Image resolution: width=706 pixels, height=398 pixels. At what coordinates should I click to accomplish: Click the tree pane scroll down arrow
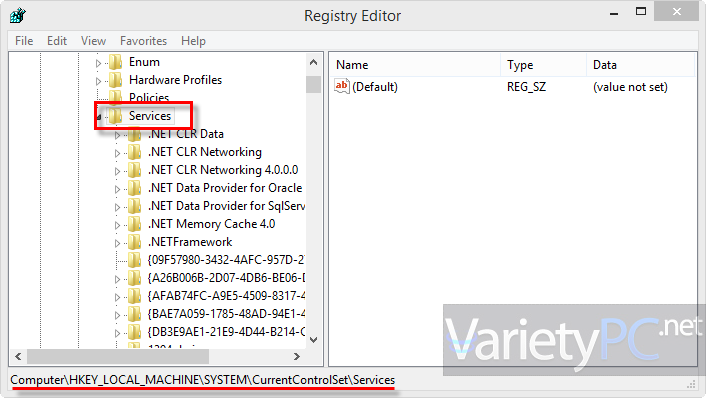[313, 339]
